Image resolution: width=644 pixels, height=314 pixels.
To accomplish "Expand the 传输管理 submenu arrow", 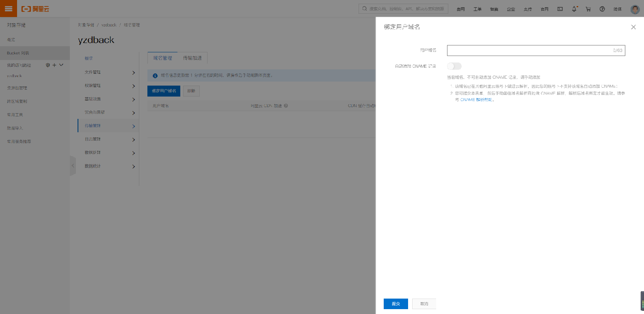I will coord(134,126).
